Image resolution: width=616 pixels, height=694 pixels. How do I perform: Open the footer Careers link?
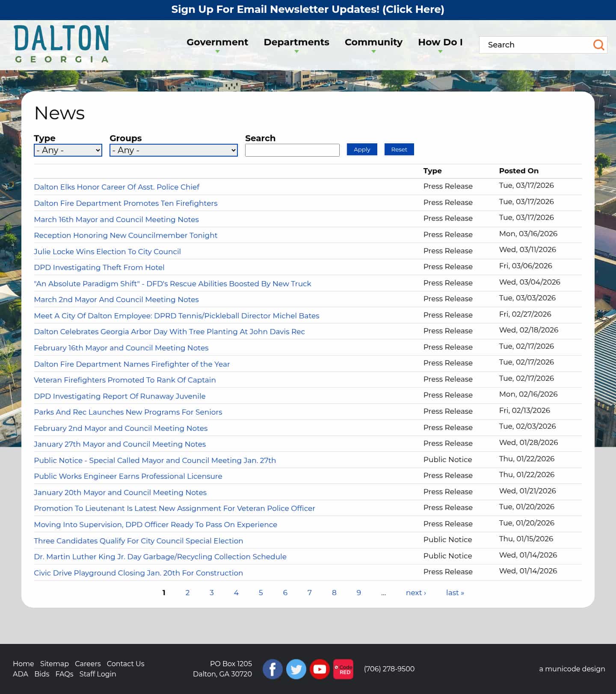coord(88,664)
